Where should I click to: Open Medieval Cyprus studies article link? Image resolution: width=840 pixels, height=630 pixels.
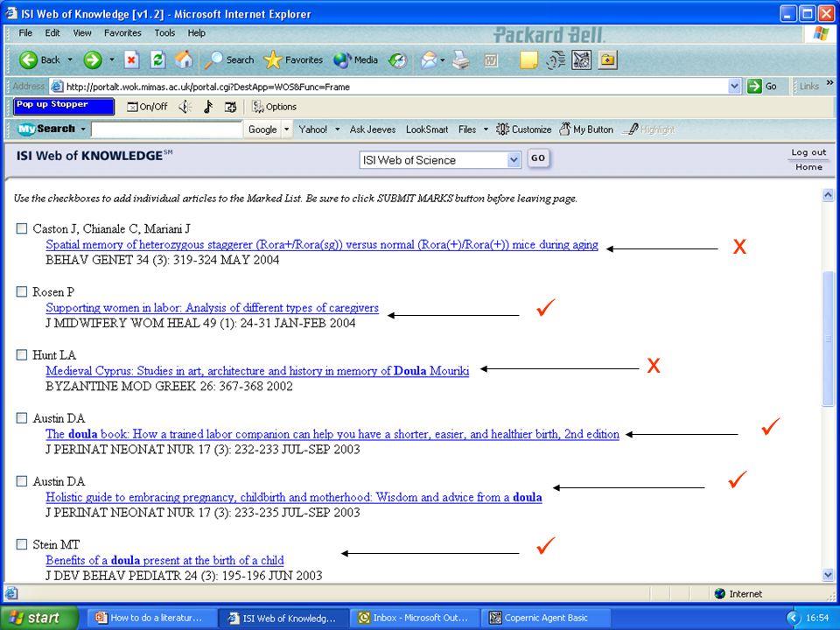point(257,371)
